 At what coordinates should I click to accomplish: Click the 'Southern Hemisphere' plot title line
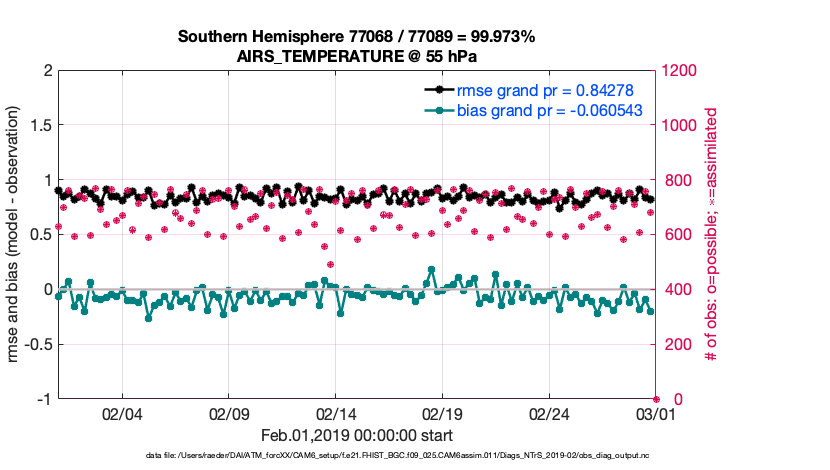coord(356,37)
